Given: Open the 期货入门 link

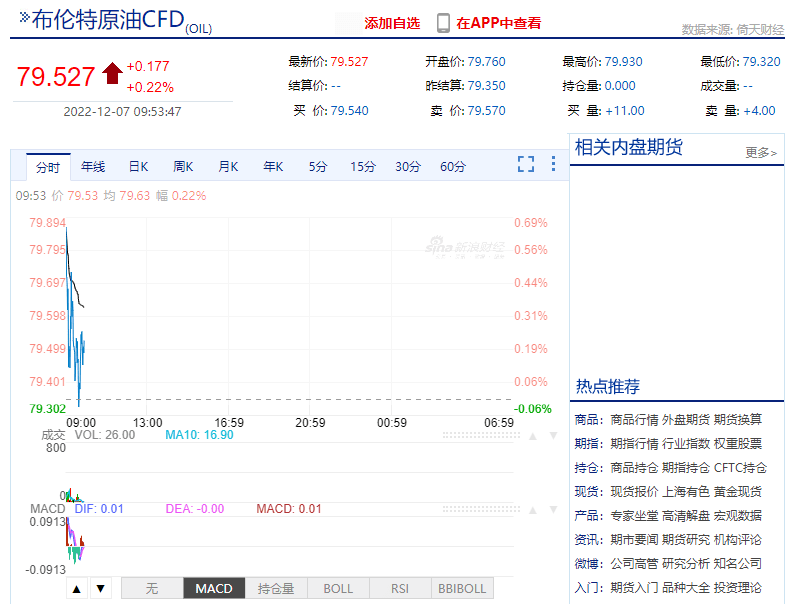Looking at the screenshot, I should point(634,588).
